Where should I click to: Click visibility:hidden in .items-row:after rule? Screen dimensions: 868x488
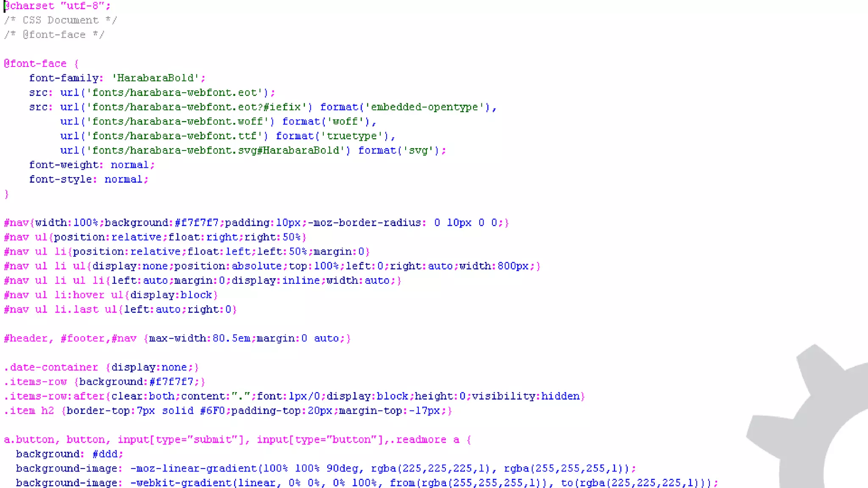pos(525,396)
